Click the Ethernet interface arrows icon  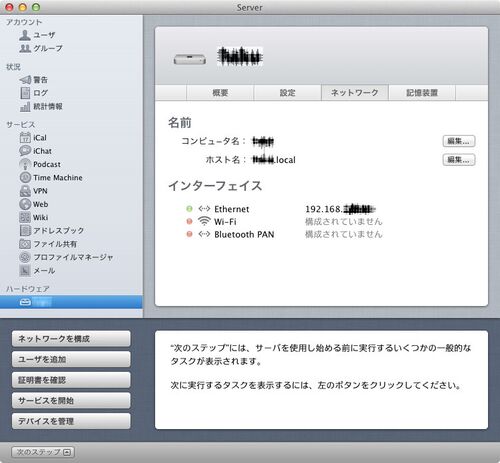coord(204,209)
